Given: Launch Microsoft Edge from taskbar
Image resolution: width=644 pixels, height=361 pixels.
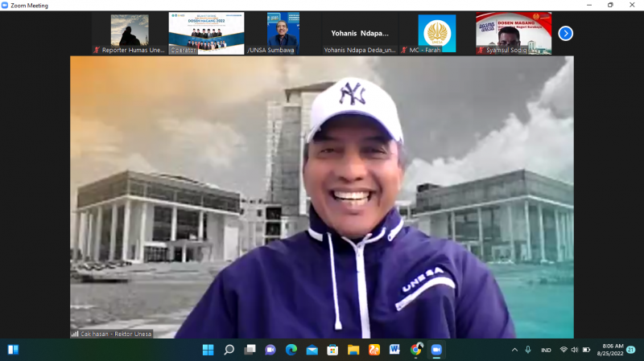Looking at the screenshot, I should coord(291,350).
